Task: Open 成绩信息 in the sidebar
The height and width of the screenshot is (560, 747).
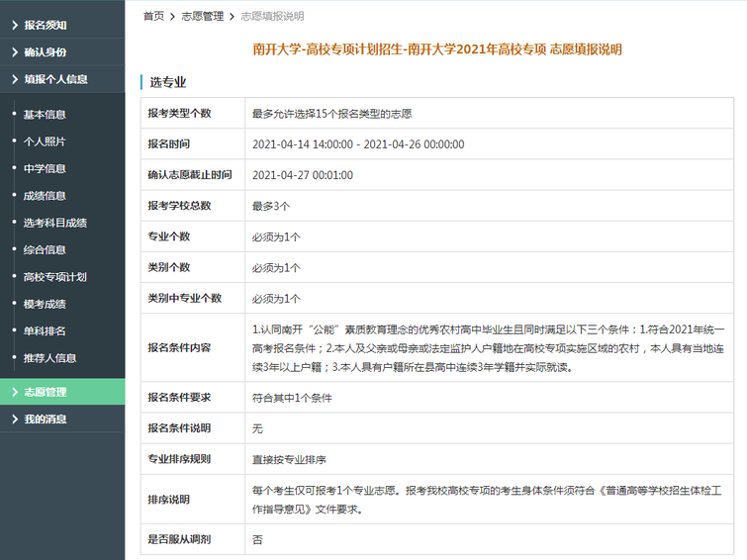Action: coord(45,196)
